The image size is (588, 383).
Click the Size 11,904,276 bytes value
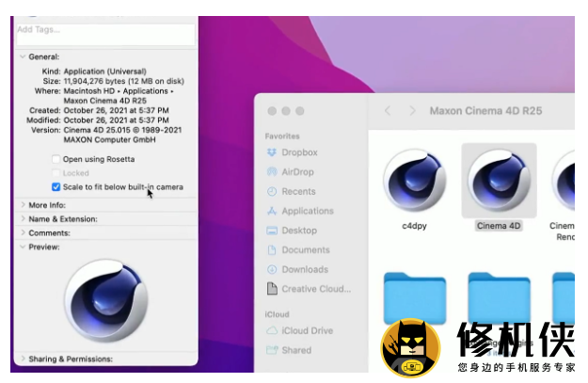(x=124, y=81)
